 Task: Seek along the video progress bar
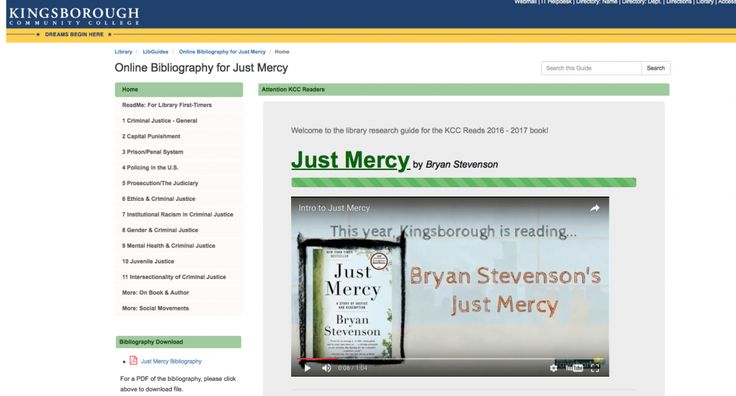tap(450, 359)
